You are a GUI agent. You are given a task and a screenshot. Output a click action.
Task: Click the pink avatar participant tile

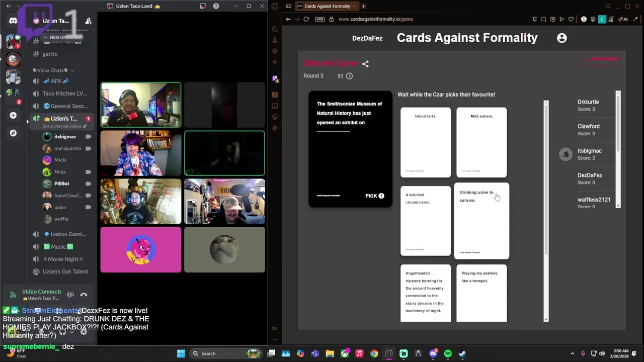[141, 250]
